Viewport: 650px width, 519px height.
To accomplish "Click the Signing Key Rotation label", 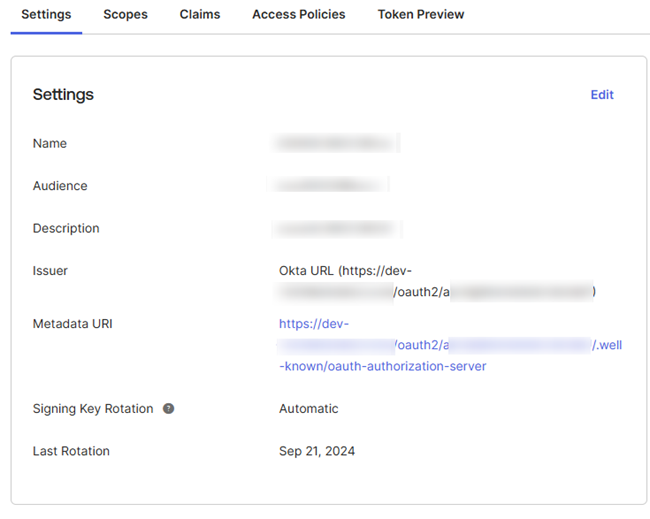I will (x=93, y=409).
